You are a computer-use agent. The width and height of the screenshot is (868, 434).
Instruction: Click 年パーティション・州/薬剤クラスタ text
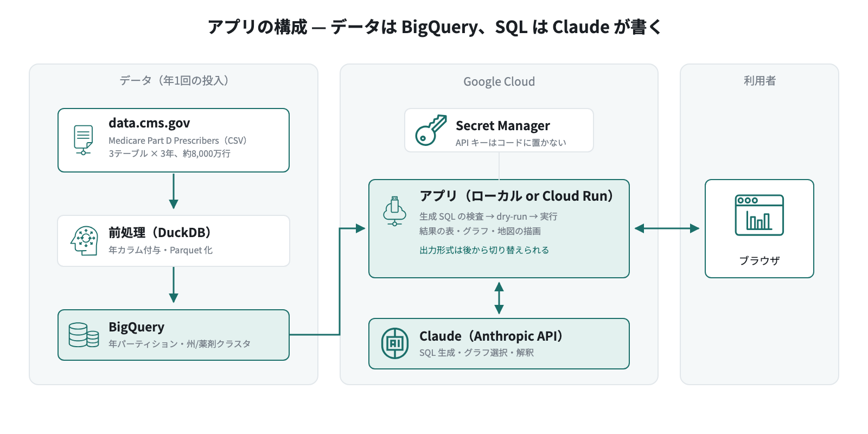tap(180, 344)
